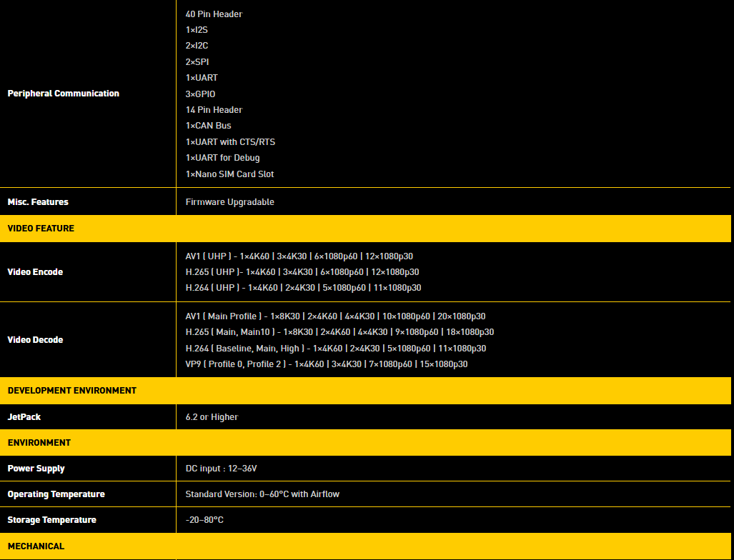Click the Firmware Upgradable text
Viewport: 734px width, 560px height.
[229, 202]
